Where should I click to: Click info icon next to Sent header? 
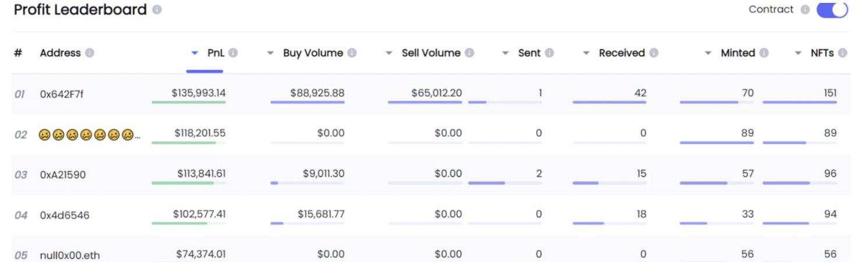click(549, 53)
